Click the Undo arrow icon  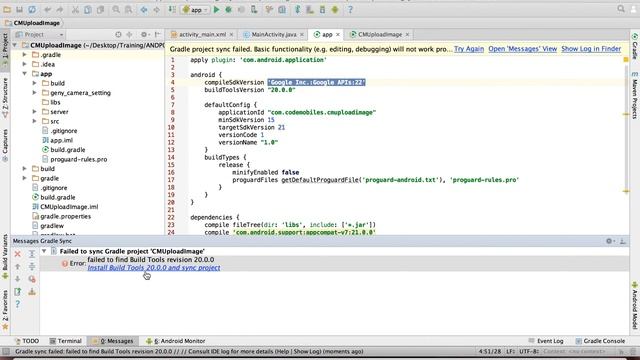pos(48,9)
